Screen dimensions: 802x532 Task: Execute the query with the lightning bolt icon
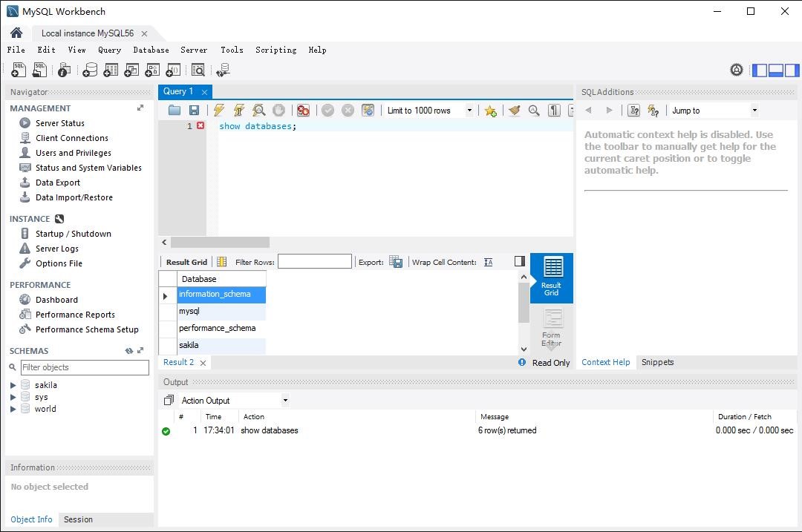pyautogui.click(x=218, y=110)
